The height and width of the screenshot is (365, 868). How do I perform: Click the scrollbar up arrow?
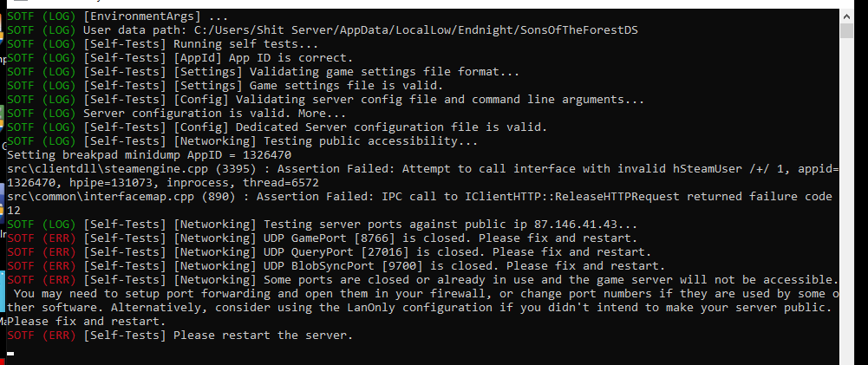(847, 16)
